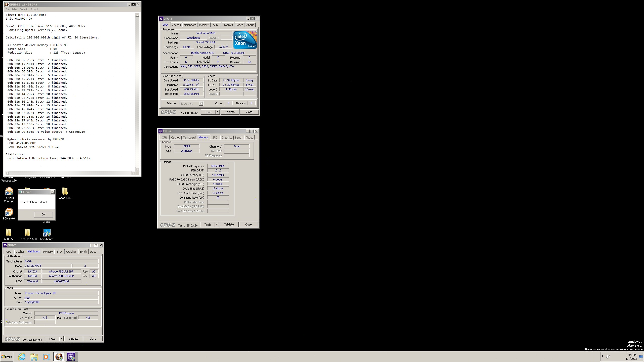
Task: Click Close button in the Memory window
Action: coord(248,224)
